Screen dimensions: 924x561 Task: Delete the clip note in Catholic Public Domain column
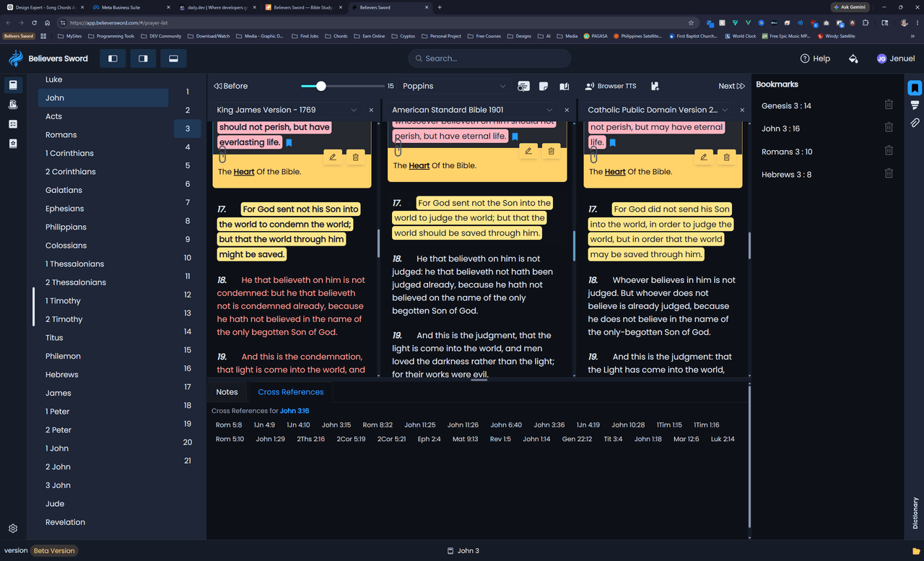tap(726, 157)
